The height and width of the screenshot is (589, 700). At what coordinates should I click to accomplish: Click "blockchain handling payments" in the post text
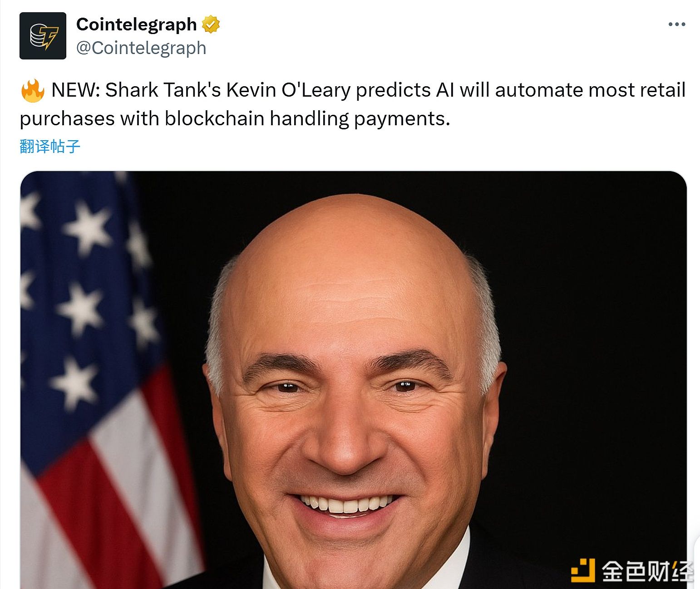(x=307, y=119)
